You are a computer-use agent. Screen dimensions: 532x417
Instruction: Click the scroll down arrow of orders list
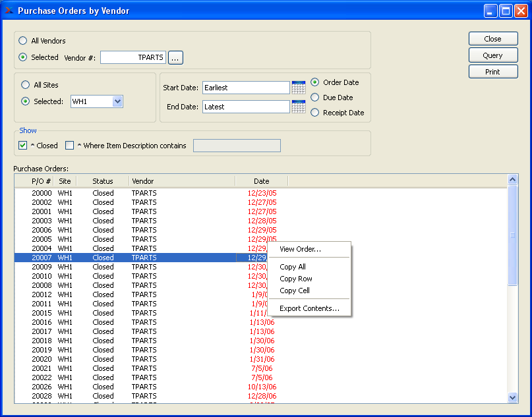tap(513, 397)
